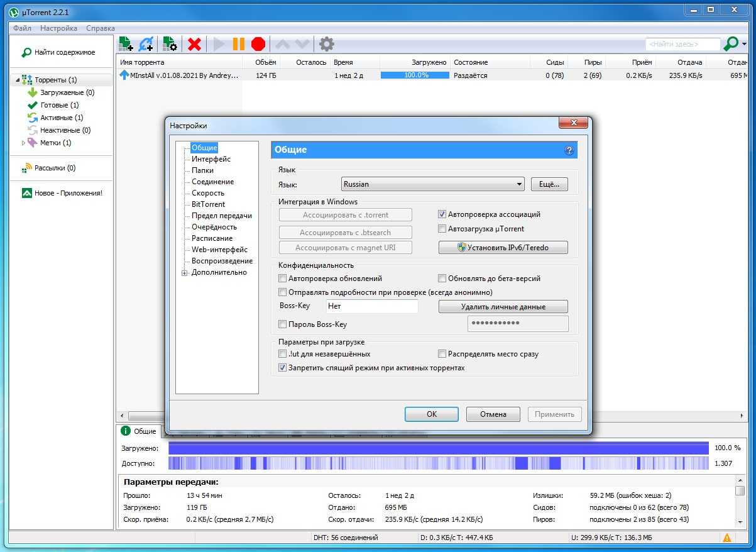Select Downloading (Загружаемые) in sidebar
The image size is (756, 552).
pos(67,92)
